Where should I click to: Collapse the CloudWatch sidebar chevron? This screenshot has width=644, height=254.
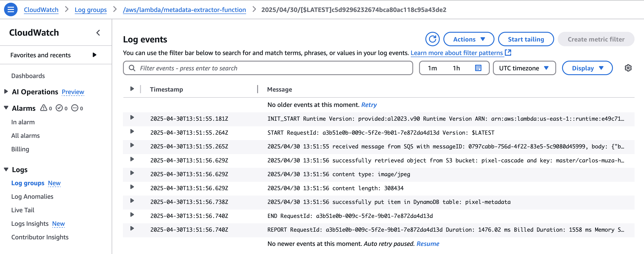(x=98, y=33)
